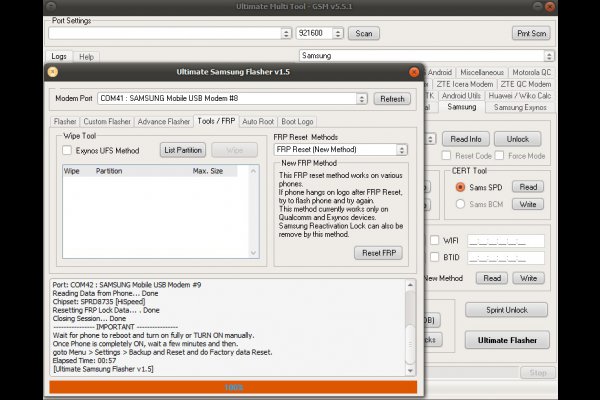This screenshot has width=600, height=400.
Task: Open the ZTE Icera Modem tab
Action: point(465,84)
